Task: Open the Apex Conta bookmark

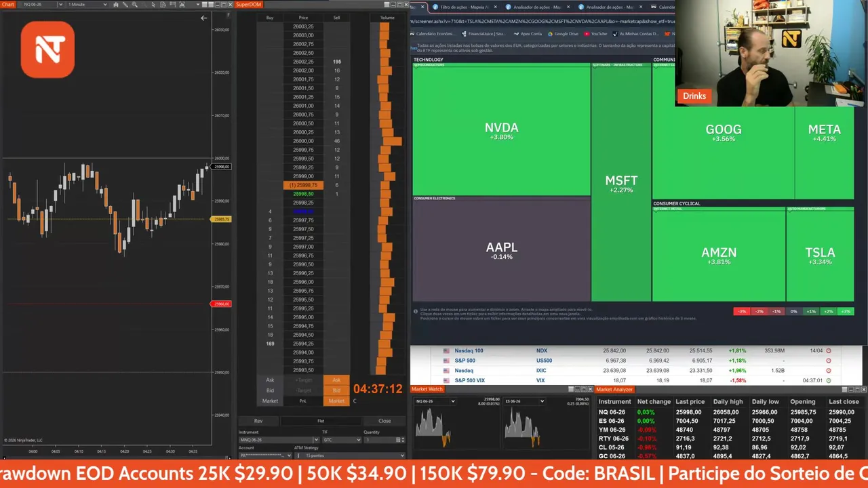Action: pyautogui.click(x=528, y=33)
